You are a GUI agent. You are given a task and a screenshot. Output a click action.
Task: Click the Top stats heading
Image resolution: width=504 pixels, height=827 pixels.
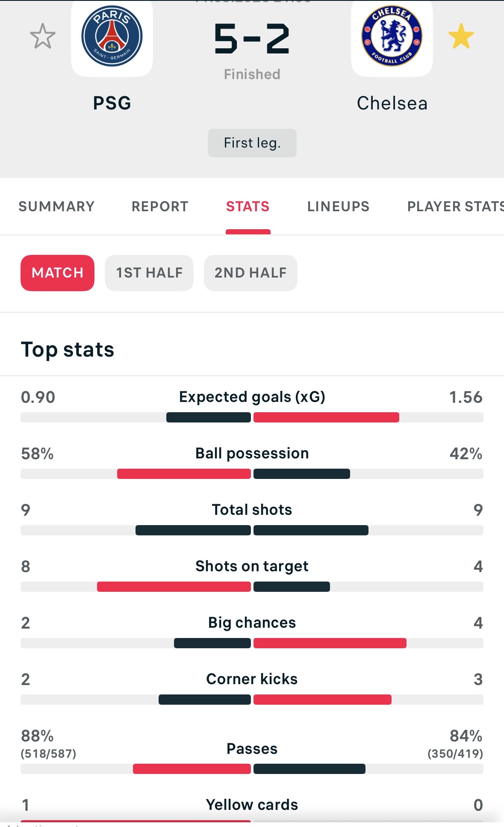[x=68, y=350]
